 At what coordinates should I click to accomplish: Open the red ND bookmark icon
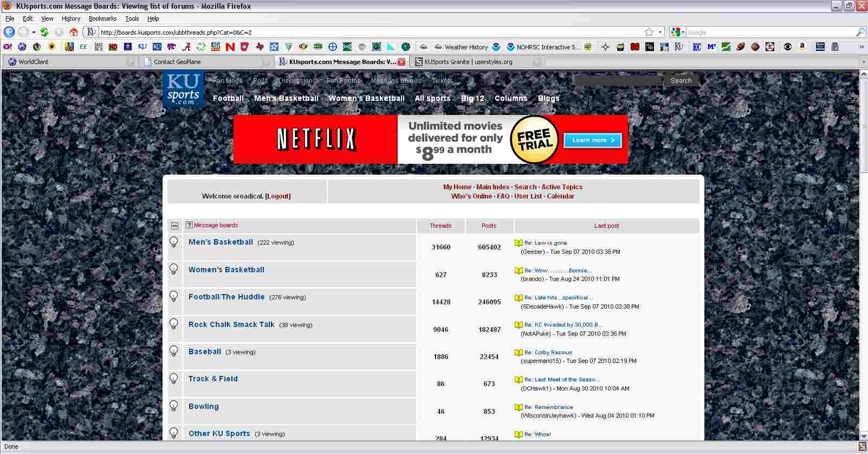pos(113,47)
